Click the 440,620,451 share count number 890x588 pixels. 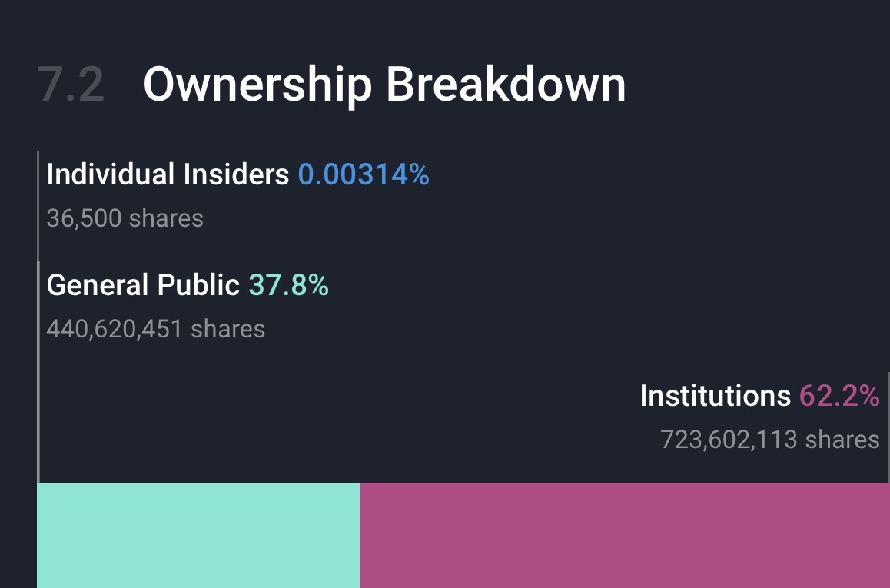tap(115, 329)
